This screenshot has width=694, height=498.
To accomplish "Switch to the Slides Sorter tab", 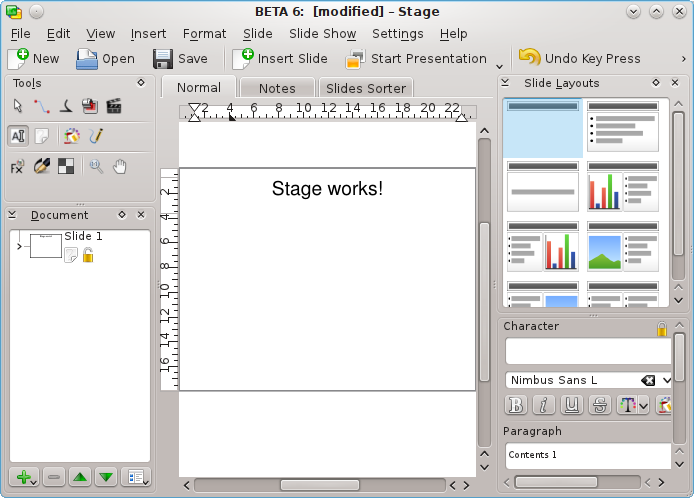I will pos(366,88).
